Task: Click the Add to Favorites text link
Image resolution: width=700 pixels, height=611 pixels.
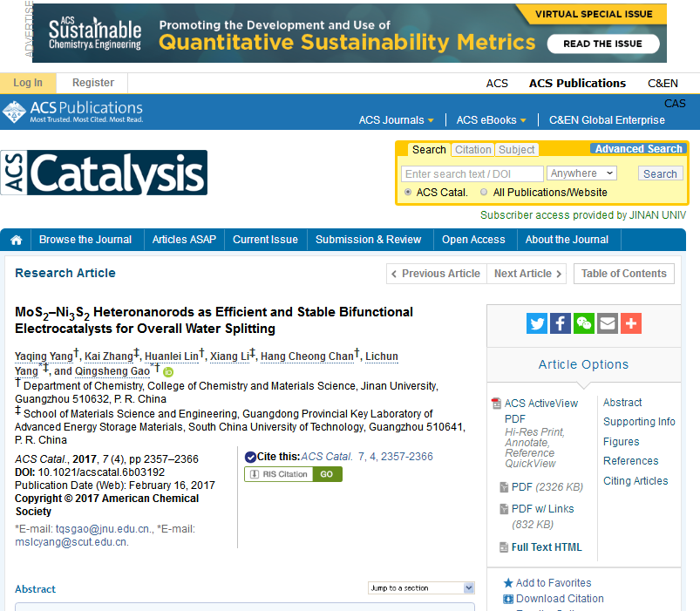Action: tap(554, 583)
